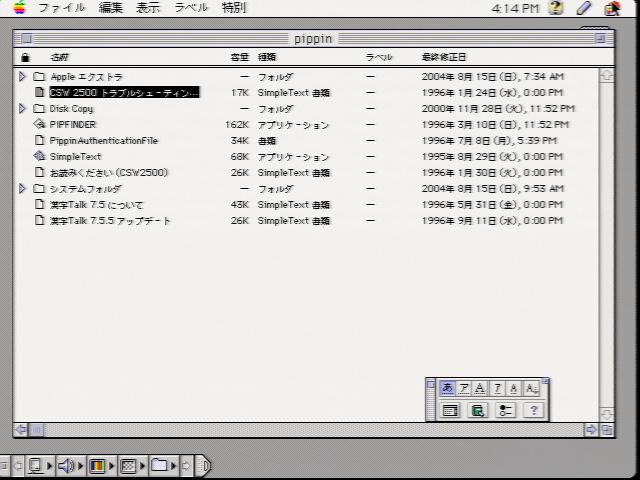Click the 2000年 11月 28日 date for Disk Copy
640x480 pixels.
[x=498, y=109]
